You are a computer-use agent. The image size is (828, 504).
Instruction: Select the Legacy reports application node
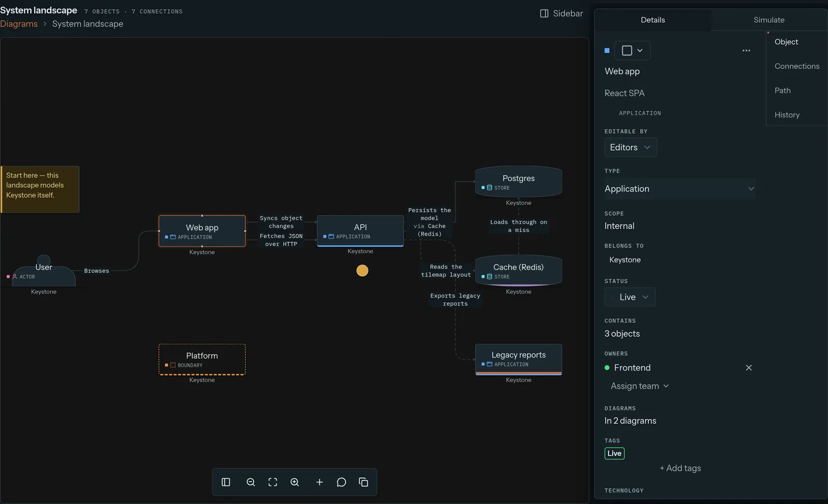(519, 359)
